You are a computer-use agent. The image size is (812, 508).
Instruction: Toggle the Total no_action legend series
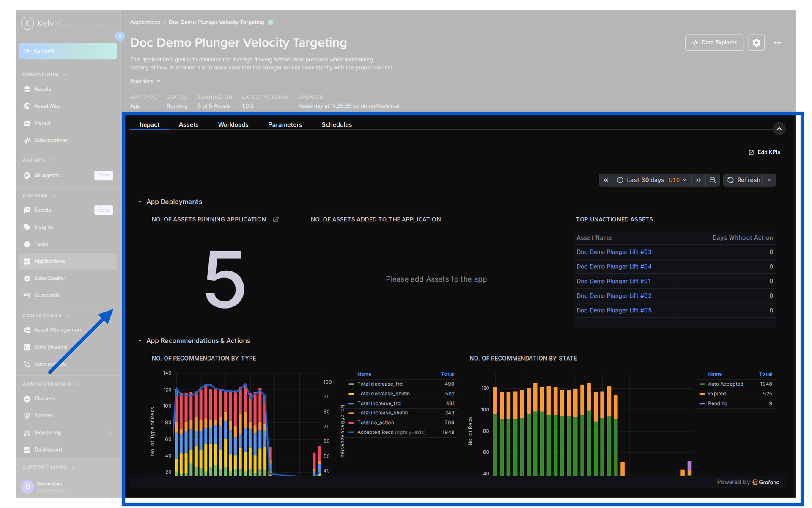click(376, 422)
